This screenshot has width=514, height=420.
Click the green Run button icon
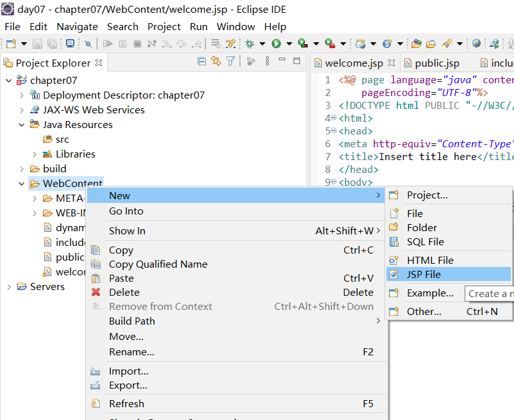(276, 44)
